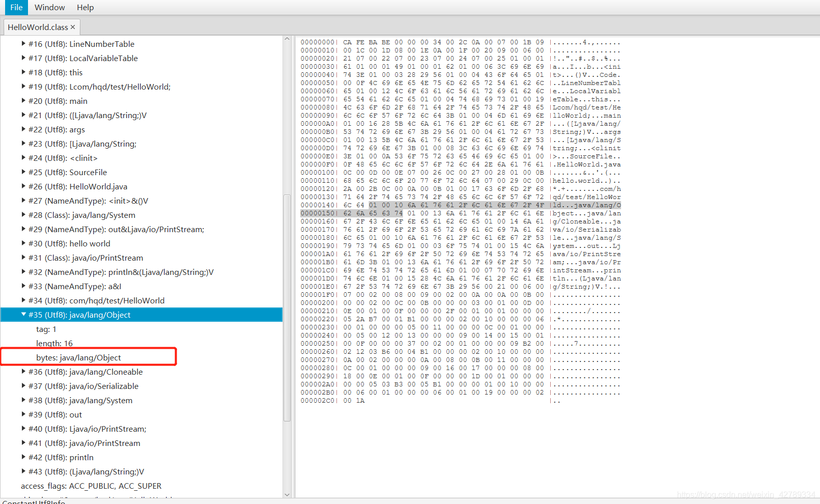Viewport: 820px width, 504px height.
Task: Select row #37 java/io/Serializable
Action: pyautogui.click(x=142, y=386)
